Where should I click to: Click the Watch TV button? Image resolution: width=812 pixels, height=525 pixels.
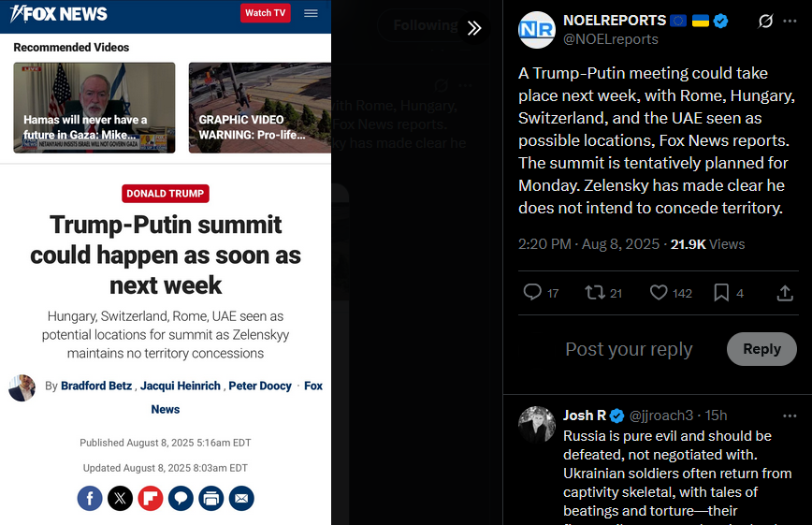click(265, 13)
